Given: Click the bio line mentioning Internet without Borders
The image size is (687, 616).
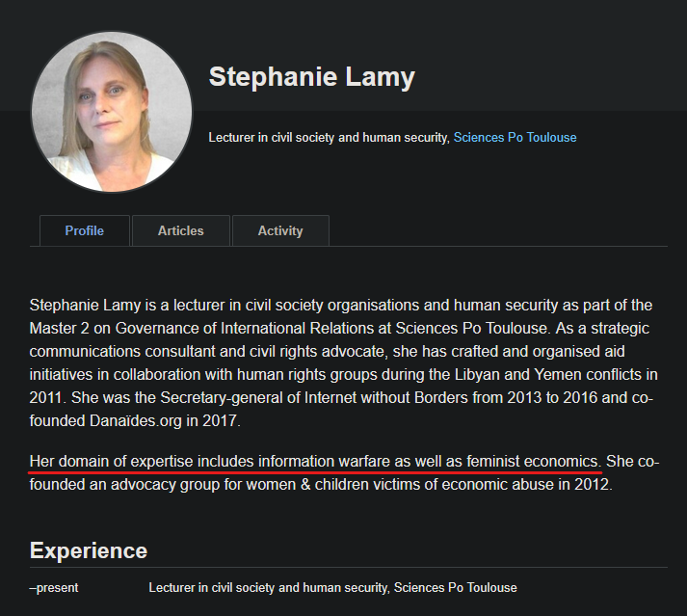Looking at the screenshot, I should click(341, 398).
